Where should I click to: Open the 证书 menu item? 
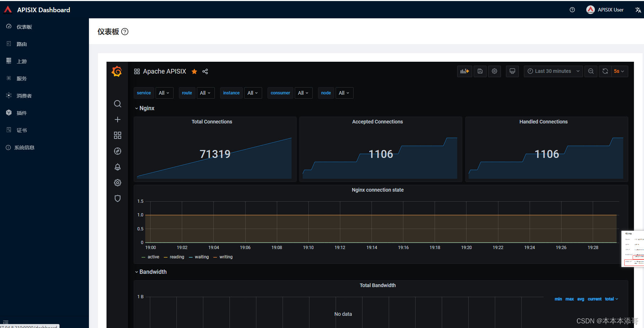point(44,130)
